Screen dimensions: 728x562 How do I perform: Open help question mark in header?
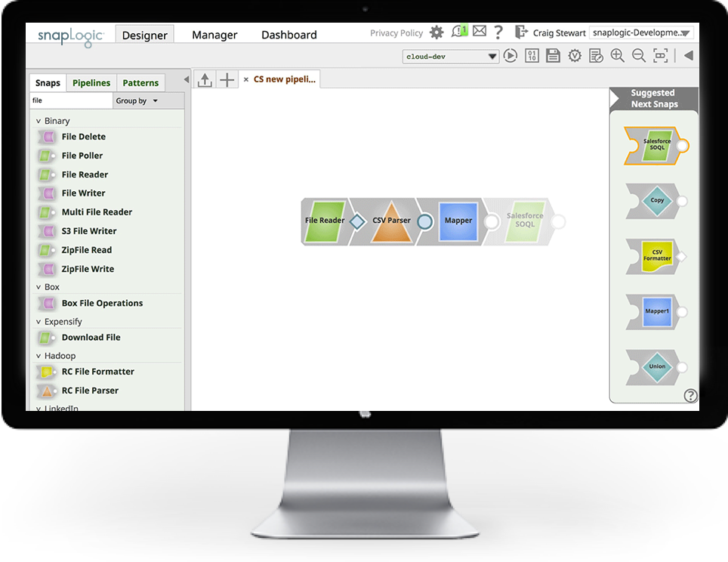click(x=498, y=32)
